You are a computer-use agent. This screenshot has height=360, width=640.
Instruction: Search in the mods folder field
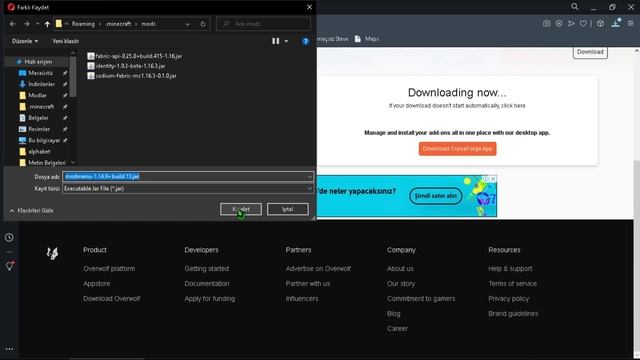coord(263,24)
